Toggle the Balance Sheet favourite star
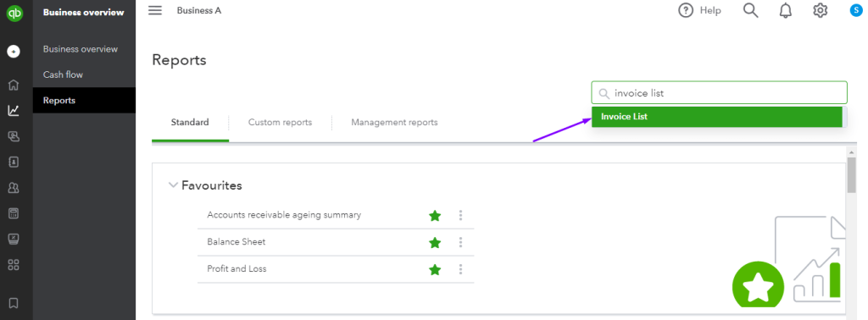Screen dimensions: 868x320 (435, 243)
